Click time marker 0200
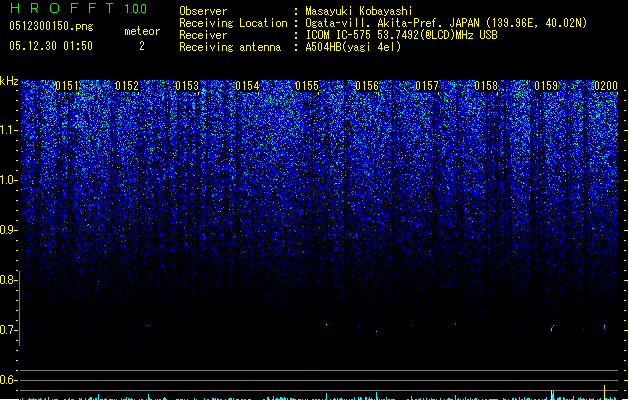This screenshot has width=629, height=400. click(x=606, y=85)
